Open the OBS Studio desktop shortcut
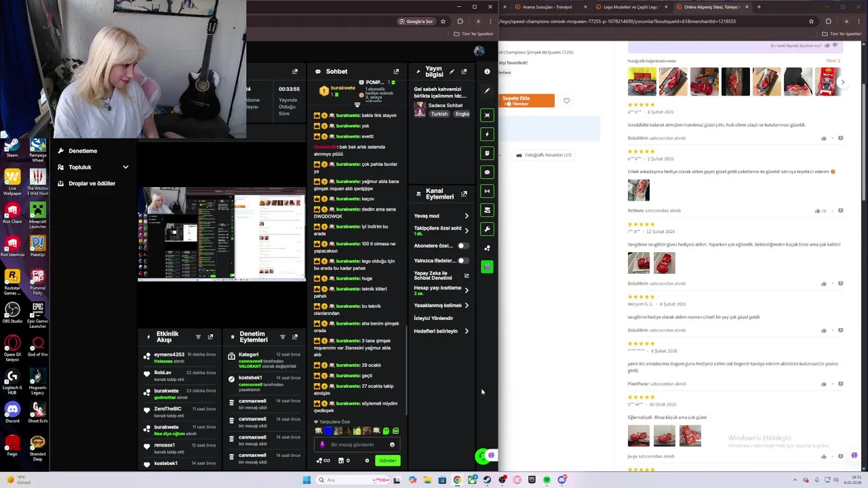Image resolution: width=868 pixels, height=488 pixels. click(x=12, y=312)
